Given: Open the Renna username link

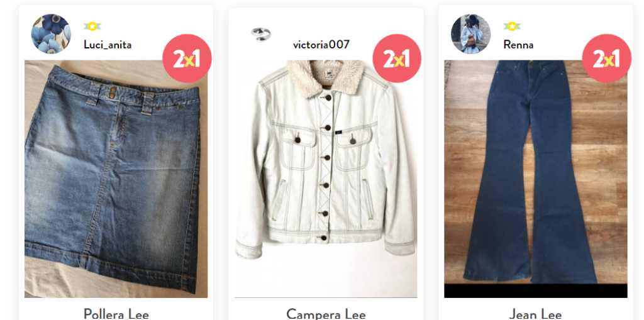Looking at the screenshot, I should coord(518,45).
